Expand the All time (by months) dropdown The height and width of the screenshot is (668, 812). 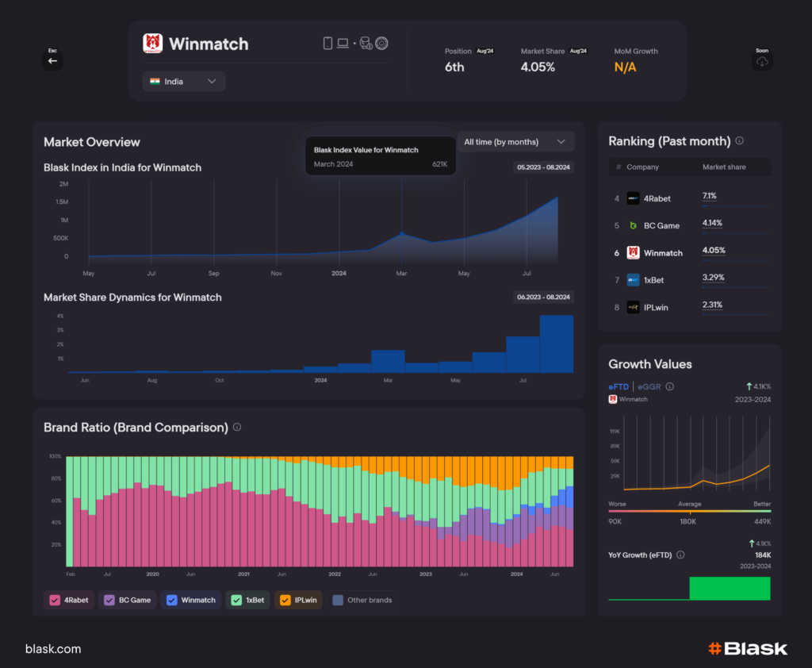tap(515, 142)
